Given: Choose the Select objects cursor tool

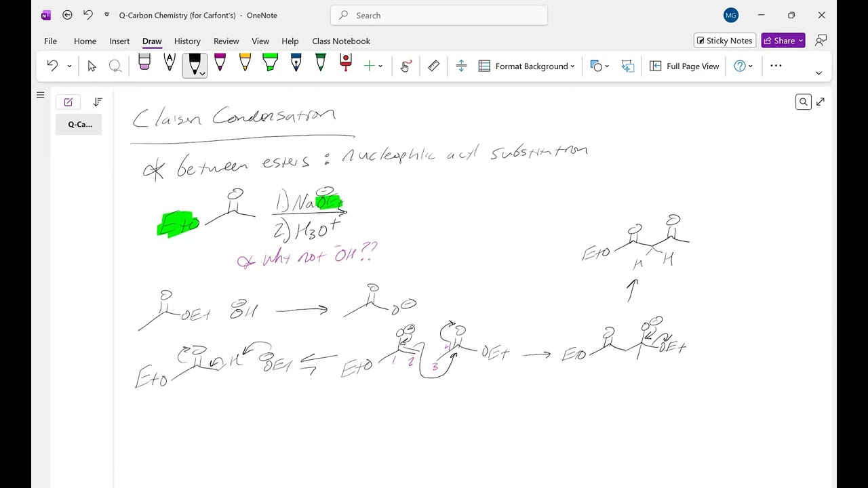Looking at the screenshot, I should (x=92, y=66).
